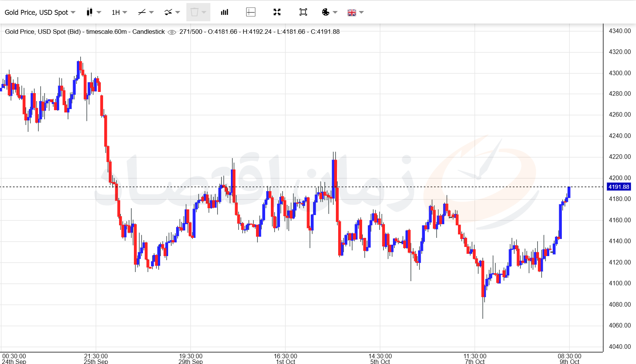Open the Gold Price, USD Spot symbol dropdown
This screenshot has width=636, height=364.
pos(40,13)
